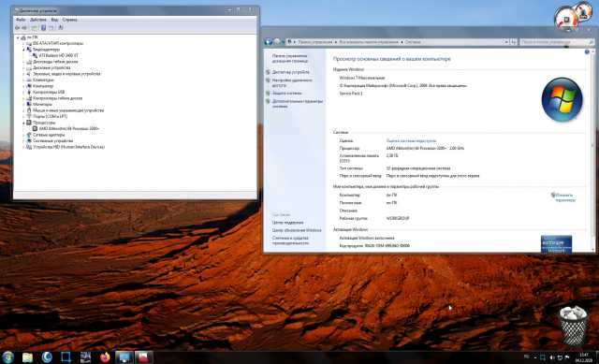The width and height of the screenshot is (599, 364).
Task: Expand the Дисковые устройства (disk drives) node
Action: (x=23, y=68)
